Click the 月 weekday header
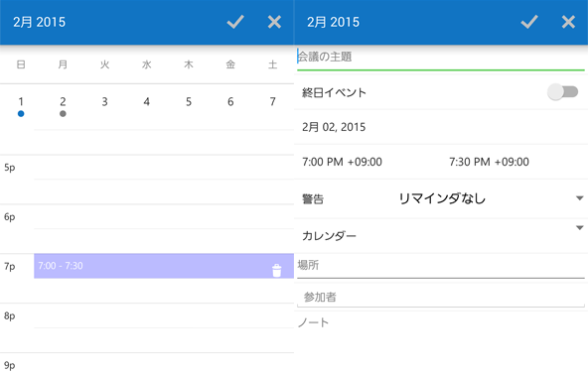The width and height of the screenshot is (588, 374). (63, 64)
